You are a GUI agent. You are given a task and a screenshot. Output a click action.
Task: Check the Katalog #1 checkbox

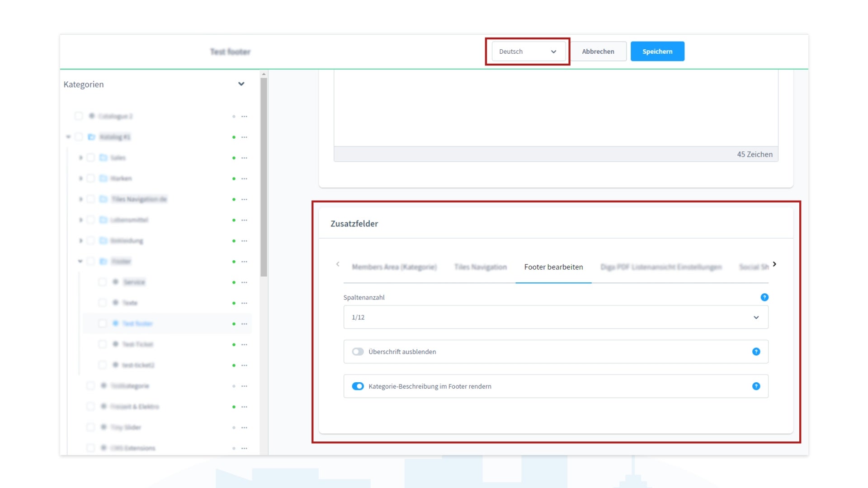(x=79, y=137)
